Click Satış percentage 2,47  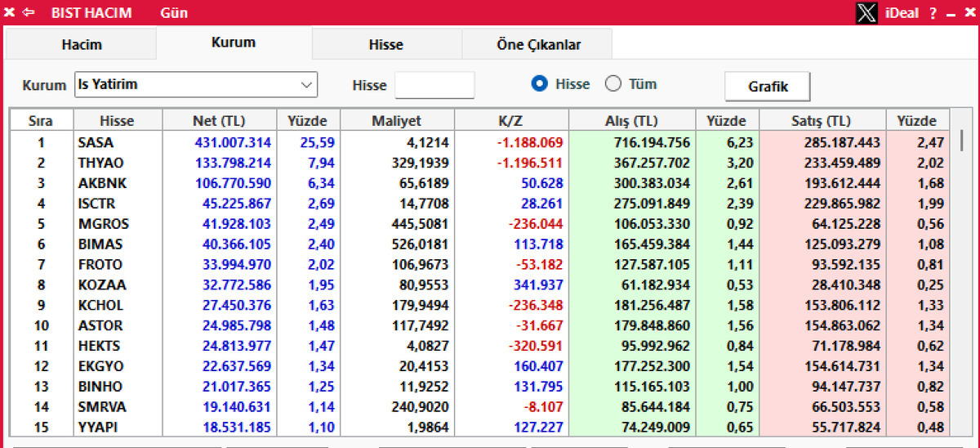point(930,142)
